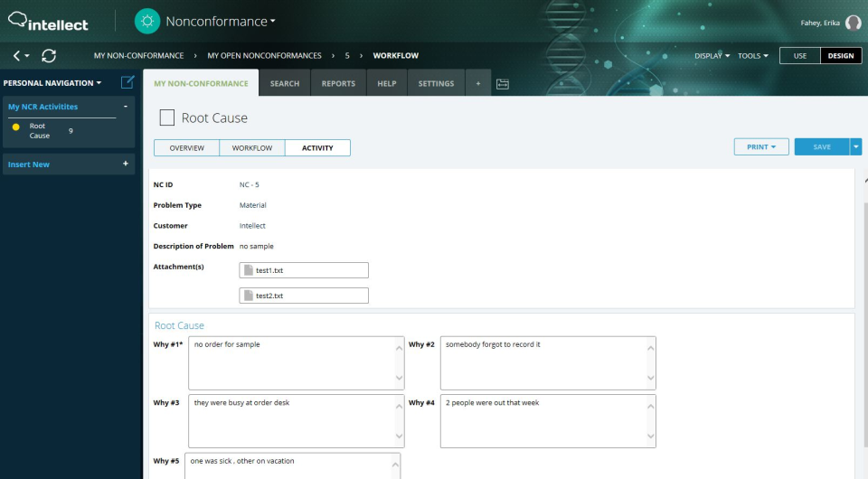Open the user profile avatar
This screenshot has height=479, width=868.
point(853,23)
